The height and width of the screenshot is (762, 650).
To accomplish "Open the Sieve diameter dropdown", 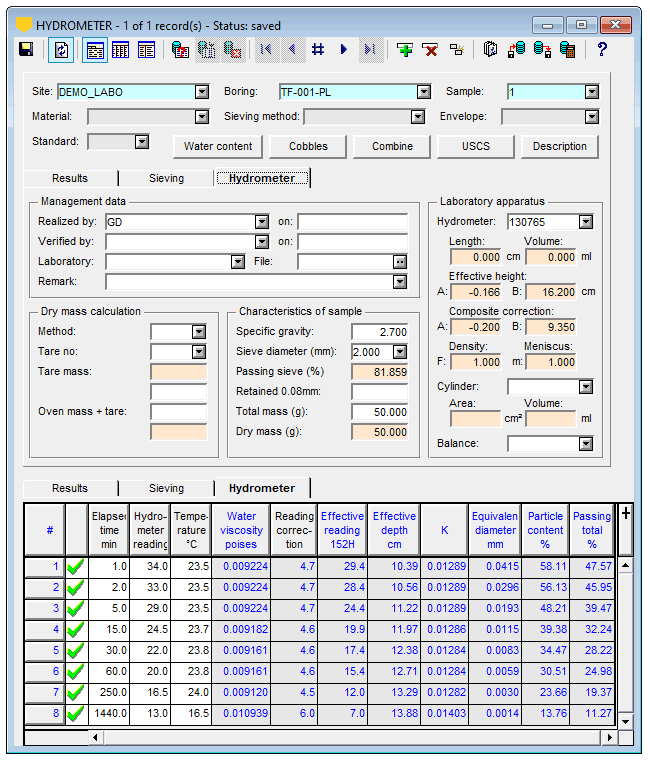I will point(399,352).
